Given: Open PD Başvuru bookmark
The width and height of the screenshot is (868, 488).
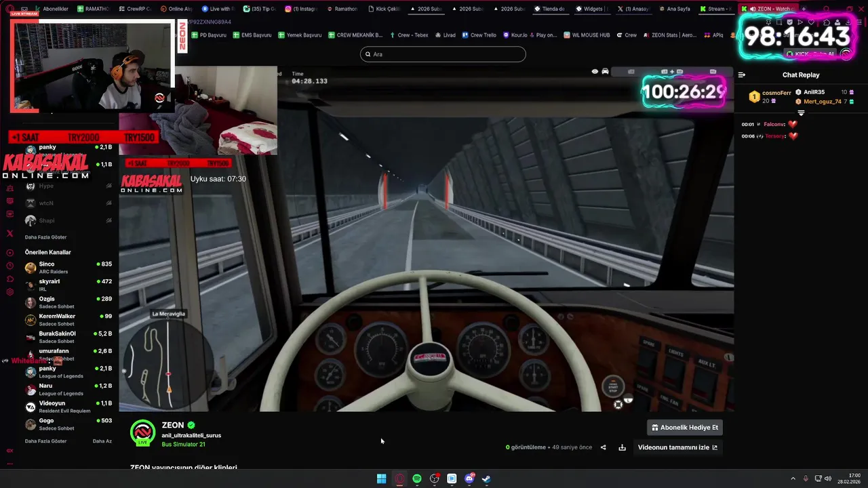Looking at the screenshot, I should [x=209, y=35].
